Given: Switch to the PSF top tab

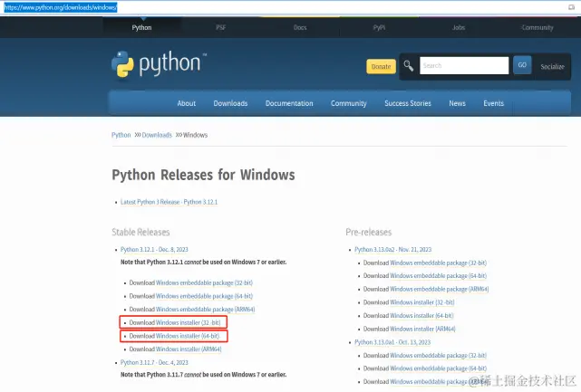Looking at the screenshot, I should (x=221, y=27).
